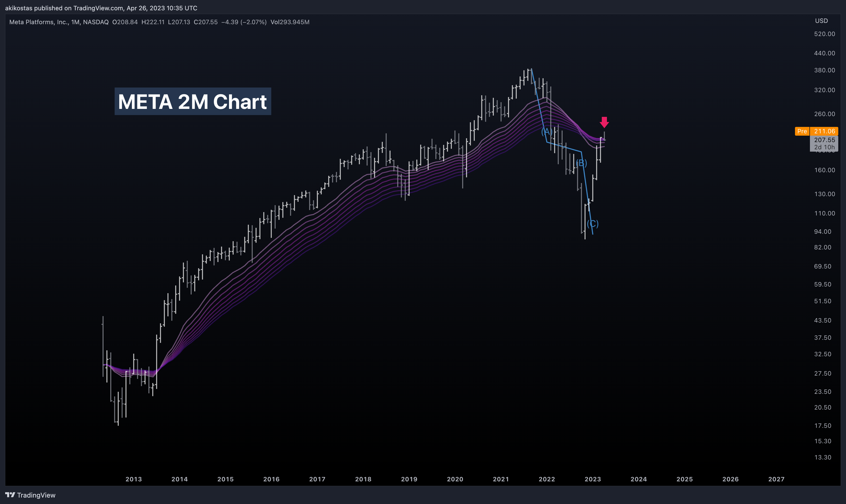Click the 520.00 price scale value
The image size is (846, 504).
(825, 34)
